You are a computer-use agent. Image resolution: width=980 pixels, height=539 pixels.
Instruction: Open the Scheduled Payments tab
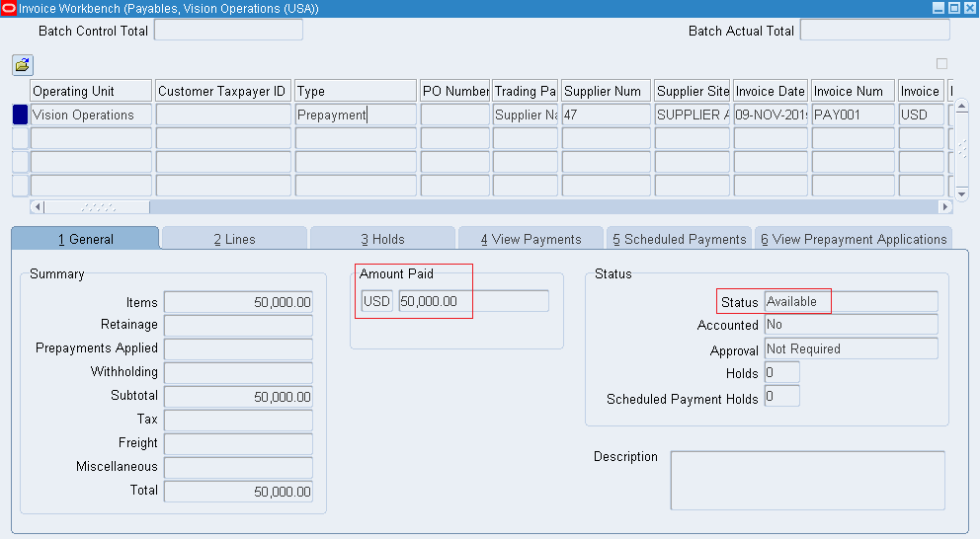pos(679,239)
